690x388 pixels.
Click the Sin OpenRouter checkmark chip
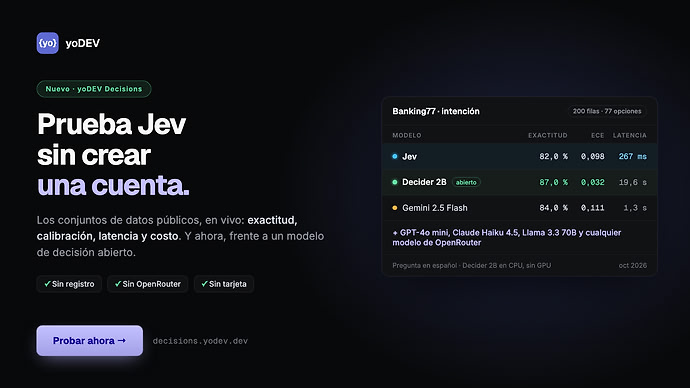(148, 284)
